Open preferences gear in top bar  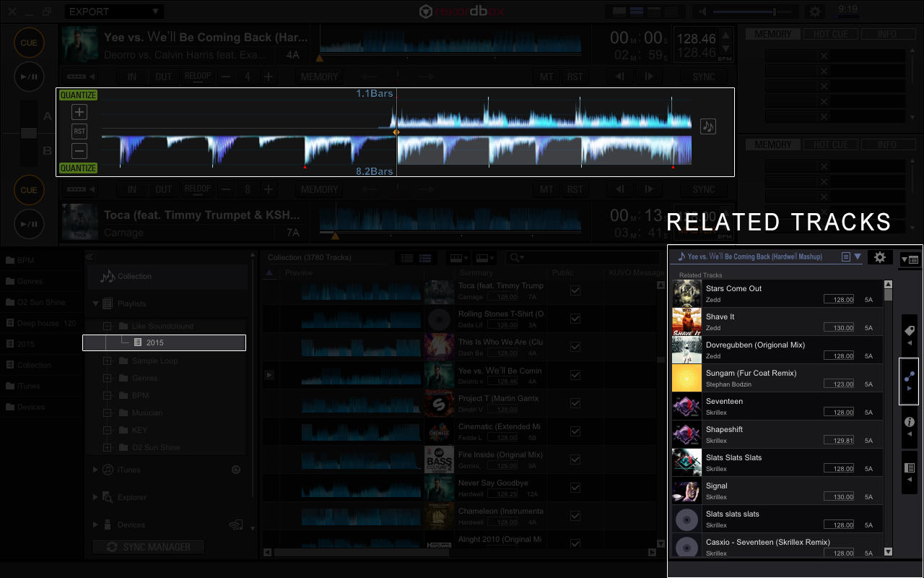[x=815, y=12]
